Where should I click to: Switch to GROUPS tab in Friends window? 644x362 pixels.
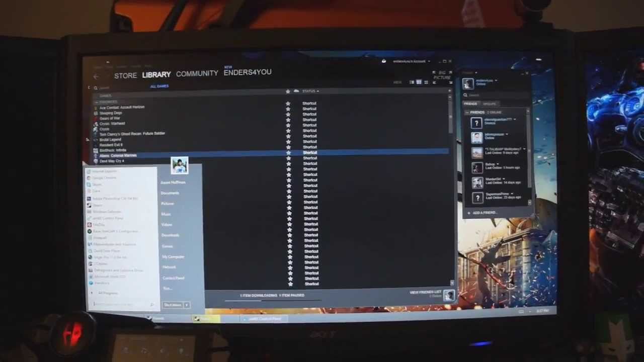pos(489,104)
